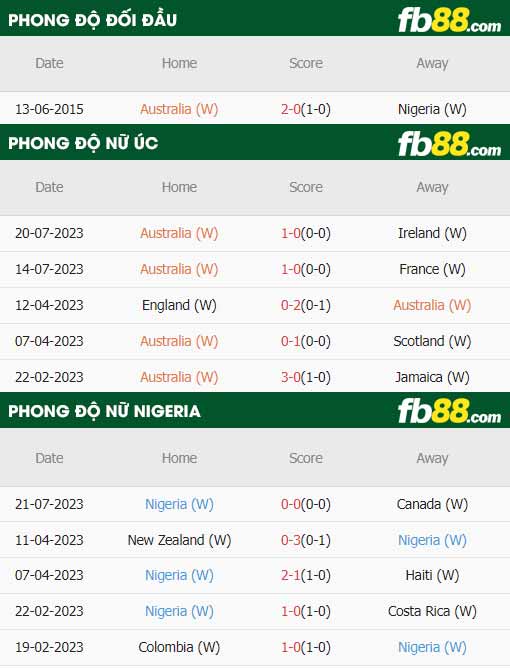Image resolution: width=510 pixels, height=668 pixels.
Task: Select the 0-2(0-1) England vs Australia score
Action: 305,305
